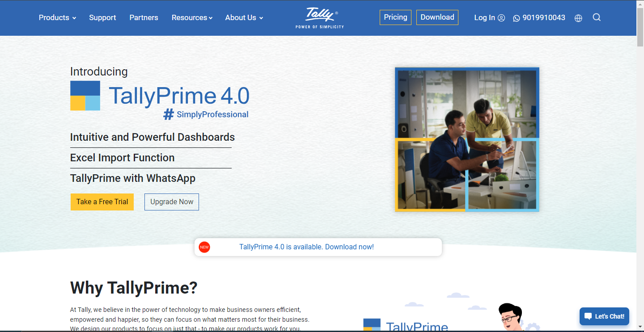Click the Download button in header
644x332 pixels.
pos(437,17)
